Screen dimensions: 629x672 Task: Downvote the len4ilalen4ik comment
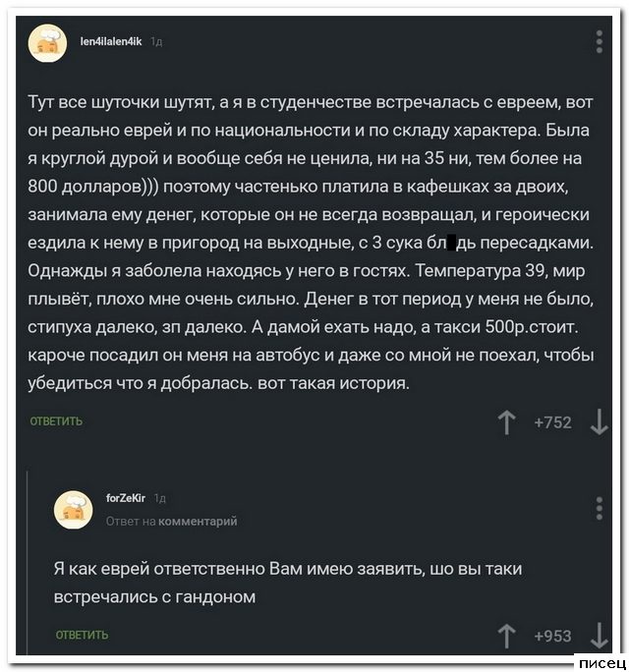(x=599, y=422)
